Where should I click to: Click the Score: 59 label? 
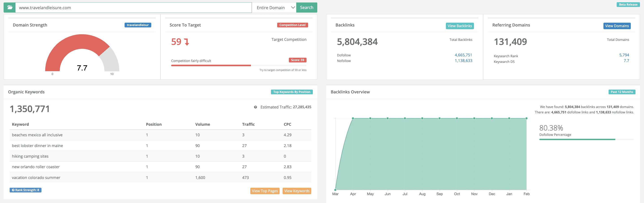[298, 60]
